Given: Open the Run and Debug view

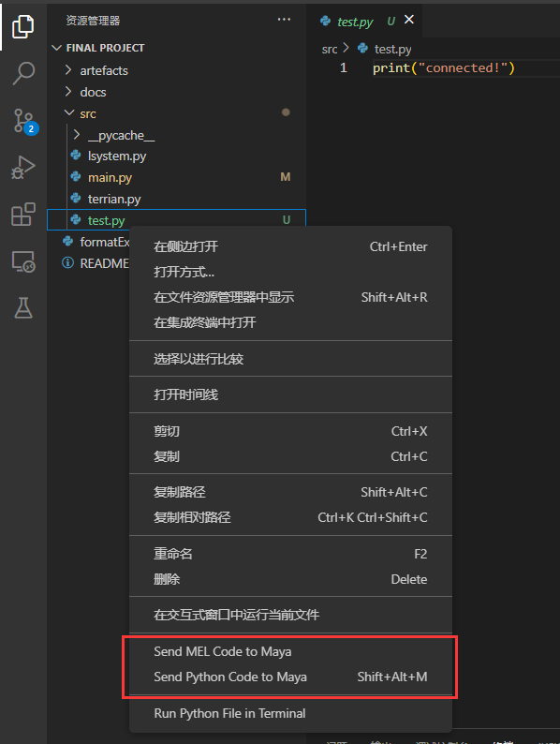Looking at the screenshot, I should click(22, 168).
